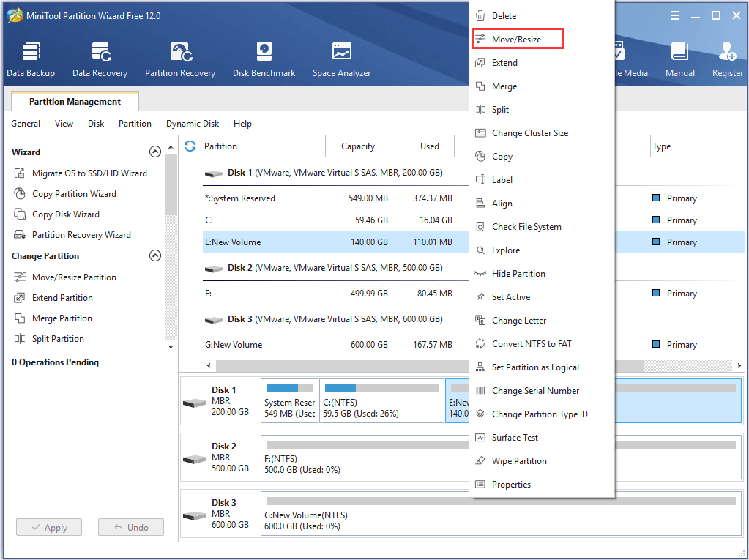Choose Move/Resize in the context menu
749x560 pixels.
pyautogui.click(x=517, y=40)
